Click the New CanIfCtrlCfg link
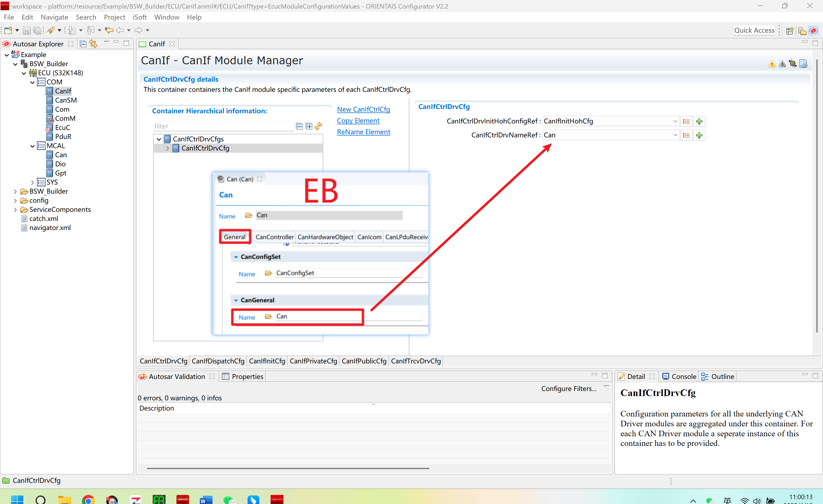The width and height of the screenshot is (823, 504). (363, 109)
